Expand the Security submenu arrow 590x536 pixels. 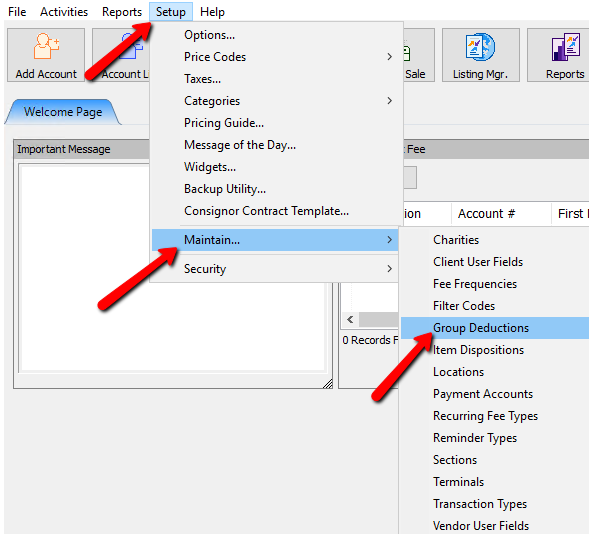pos(389,269)
